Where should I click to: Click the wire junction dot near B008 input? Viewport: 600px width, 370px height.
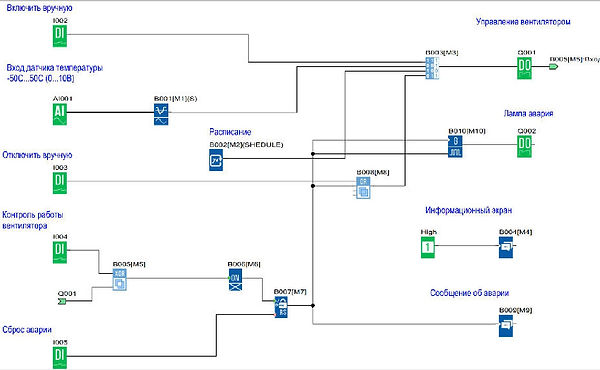[313, 186]
